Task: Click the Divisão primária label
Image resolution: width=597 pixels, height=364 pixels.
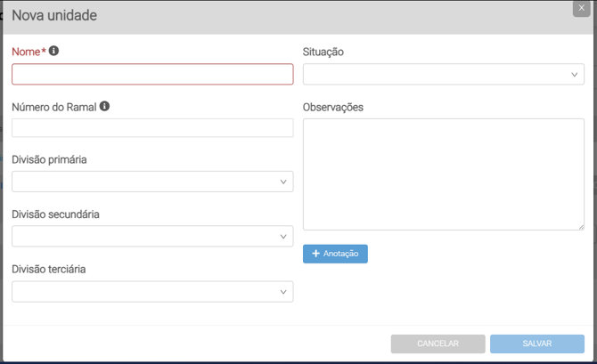Action: [49, 160]
